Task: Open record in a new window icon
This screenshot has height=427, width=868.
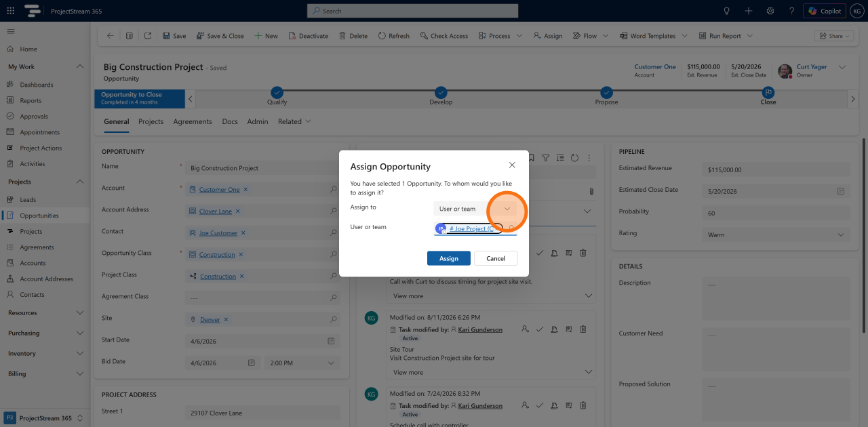Action: (x=148, y=36)
